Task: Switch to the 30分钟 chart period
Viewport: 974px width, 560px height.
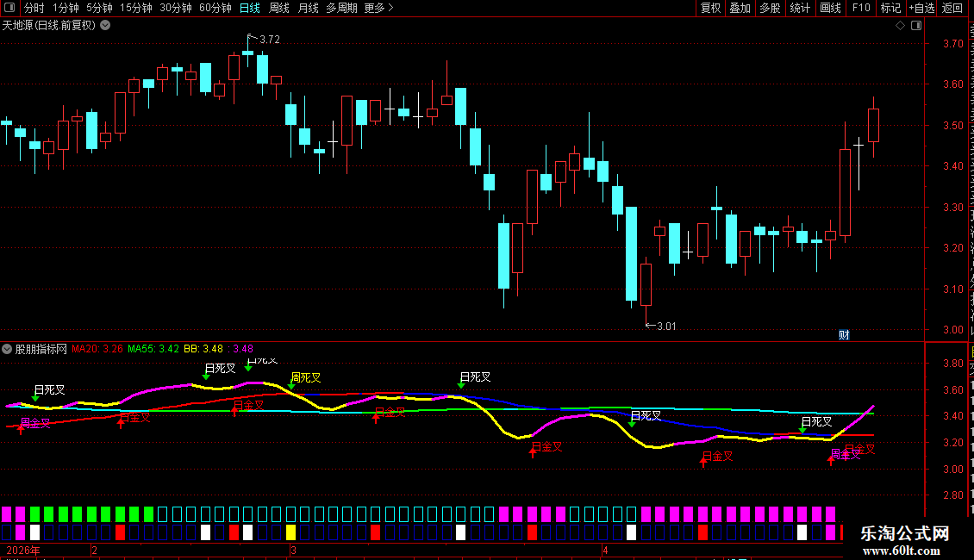Action: pyautogui.click(x=176, y=8)
